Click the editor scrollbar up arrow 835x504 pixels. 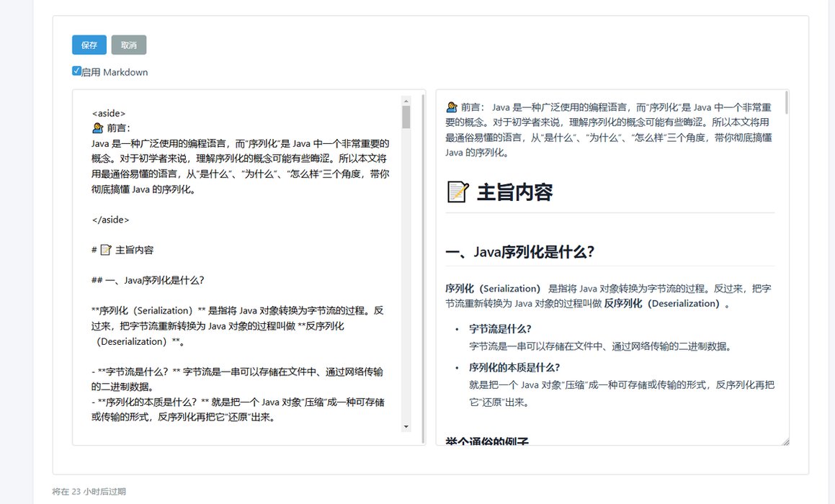tap(406, 101)
